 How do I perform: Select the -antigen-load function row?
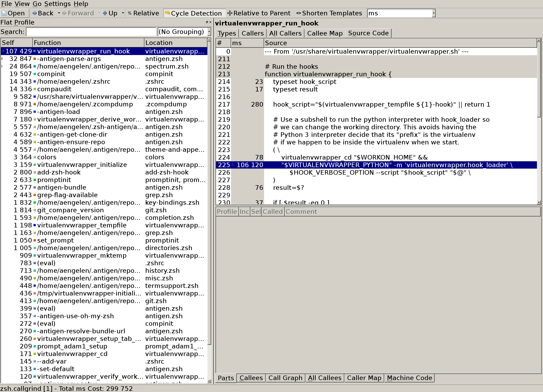click(x=104, y=112)
